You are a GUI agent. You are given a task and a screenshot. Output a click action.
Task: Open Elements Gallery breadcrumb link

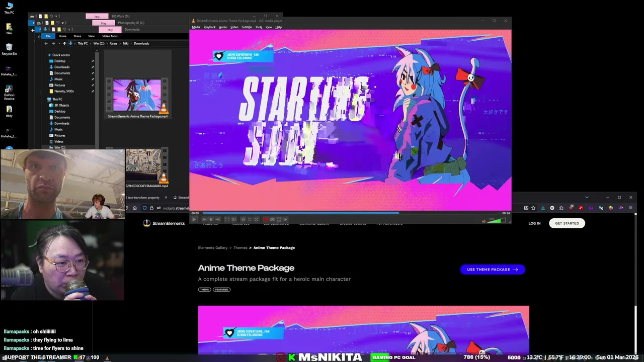(x=213, y=247)
